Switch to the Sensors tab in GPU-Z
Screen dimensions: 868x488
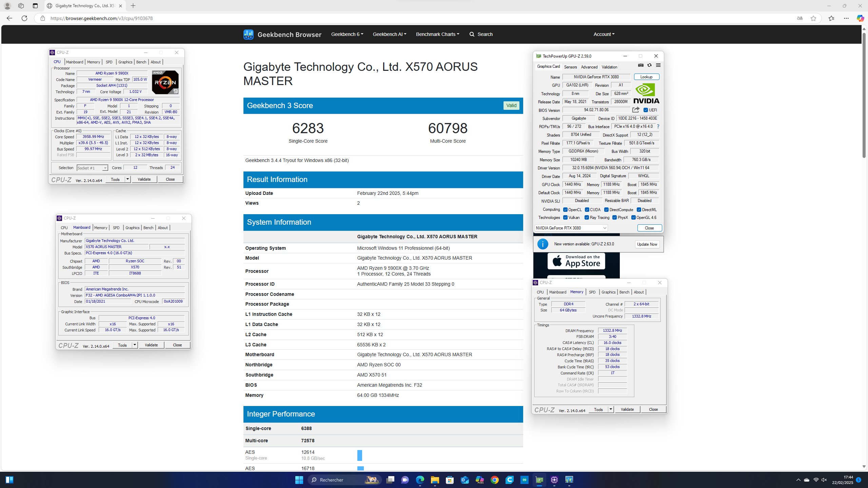(x=570, y=67)
